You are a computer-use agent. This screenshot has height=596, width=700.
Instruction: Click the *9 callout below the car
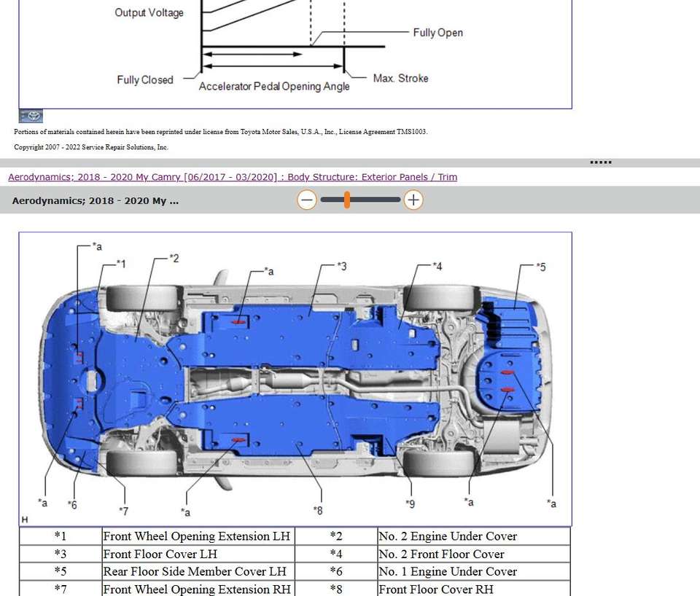[x=411, y=503]
